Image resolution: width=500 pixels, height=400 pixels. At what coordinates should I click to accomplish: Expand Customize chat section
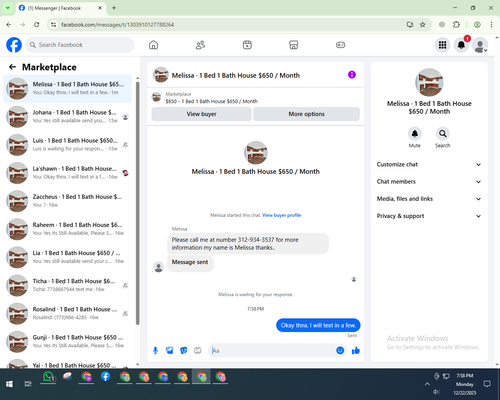pos(429,164)
